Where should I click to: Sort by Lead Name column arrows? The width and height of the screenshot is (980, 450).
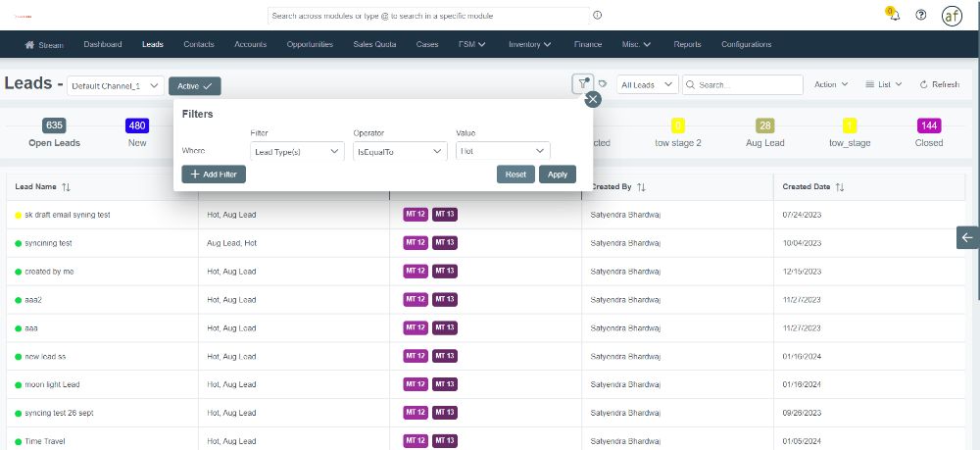(x=67, y=186)
